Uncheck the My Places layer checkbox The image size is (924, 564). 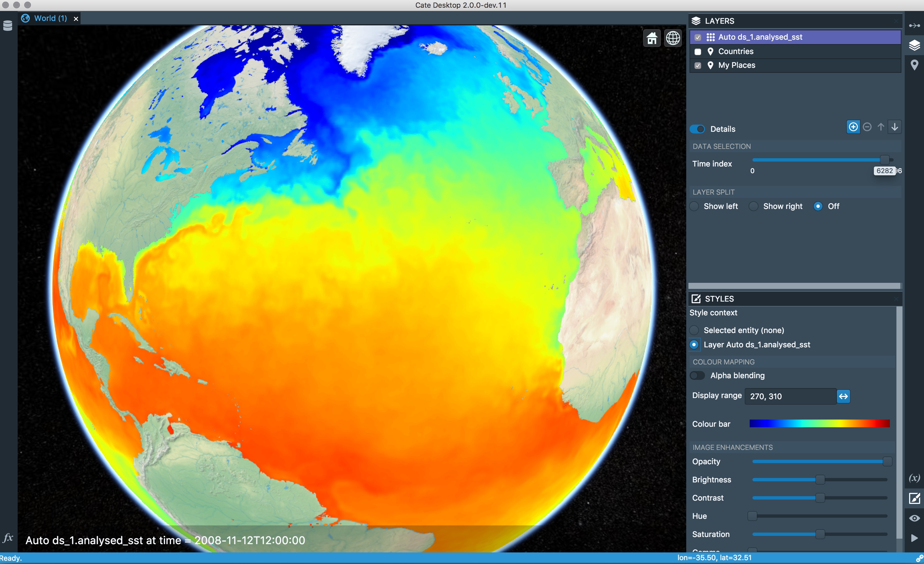[698, 66]
